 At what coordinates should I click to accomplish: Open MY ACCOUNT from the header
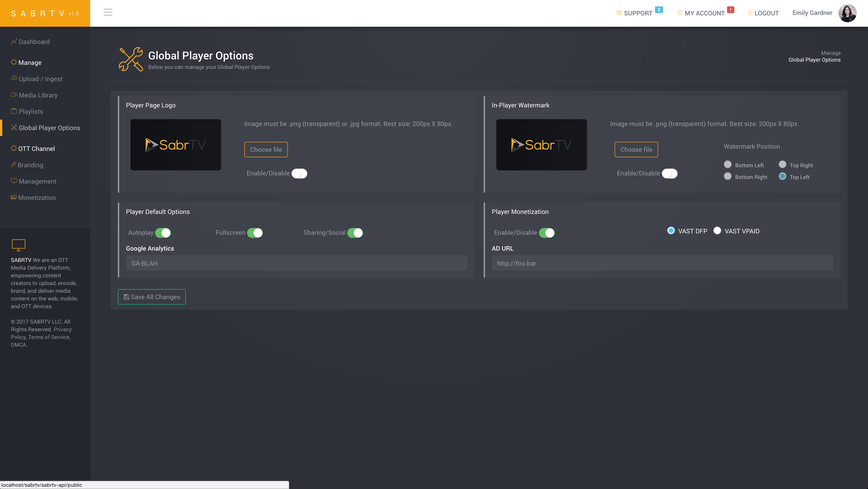click(705, 13)
